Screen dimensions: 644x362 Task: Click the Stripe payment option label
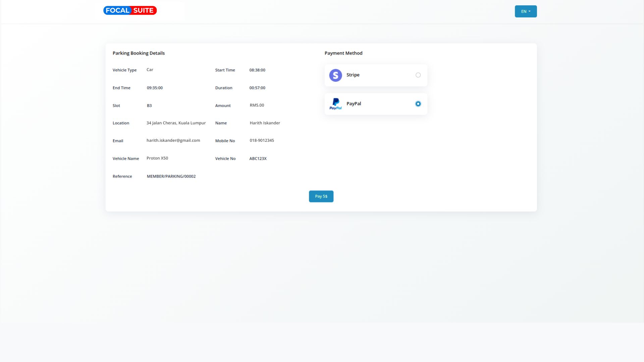point(353,75)
